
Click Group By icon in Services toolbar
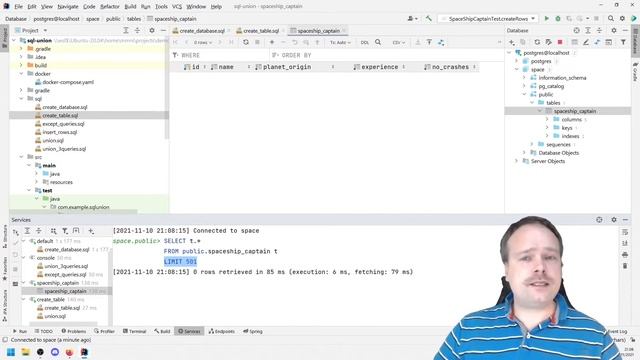click(x=53, y=231)
